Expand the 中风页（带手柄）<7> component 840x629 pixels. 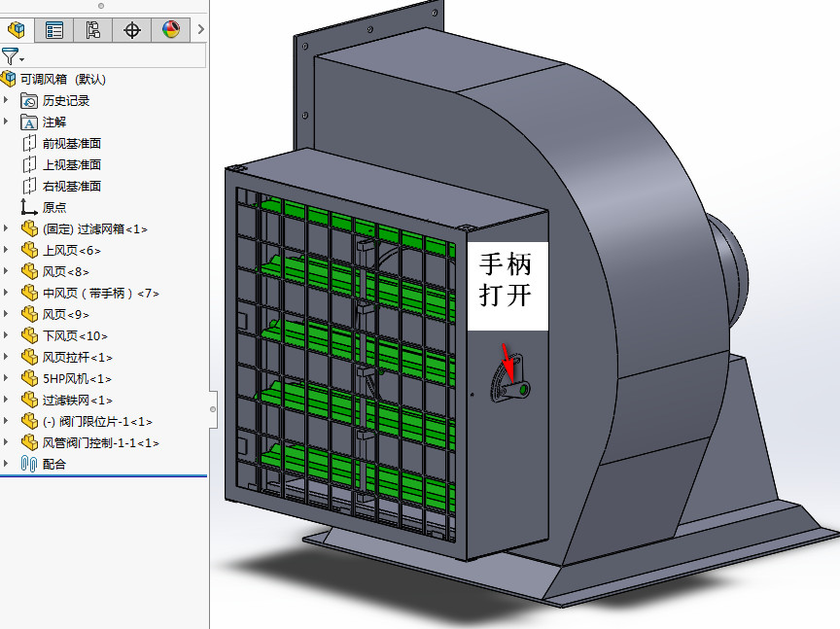click(x=6, y=293)
